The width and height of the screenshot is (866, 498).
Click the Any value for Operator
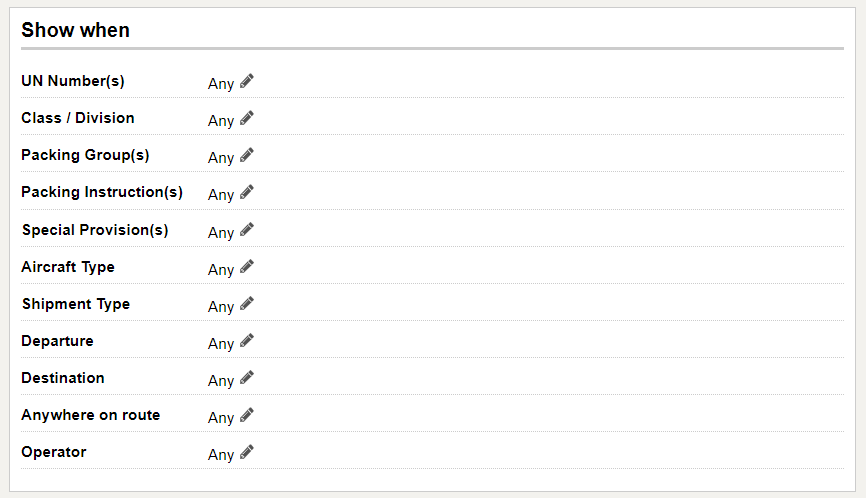tap(221, 455)
